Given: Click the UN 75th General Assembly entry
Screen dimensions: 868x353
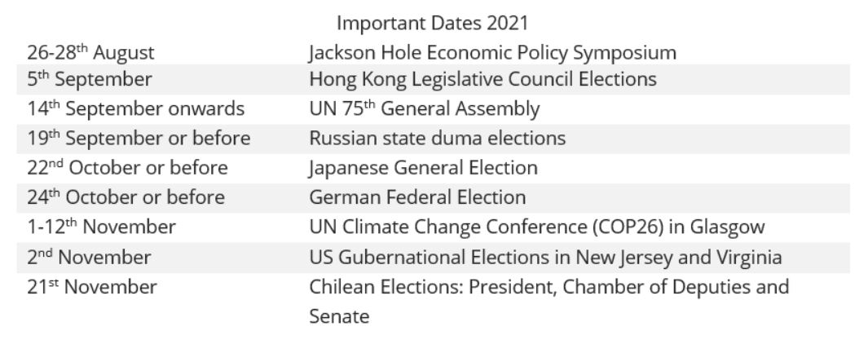Looking at the screenshot, I should (424, 109).
